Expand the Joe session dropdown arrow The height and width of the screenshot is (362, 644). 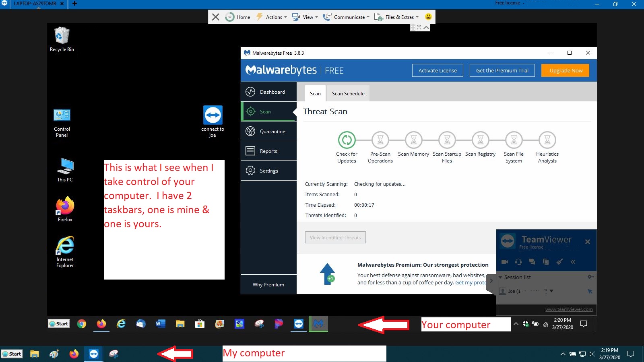pyautogui.click(x=551, y=291)
